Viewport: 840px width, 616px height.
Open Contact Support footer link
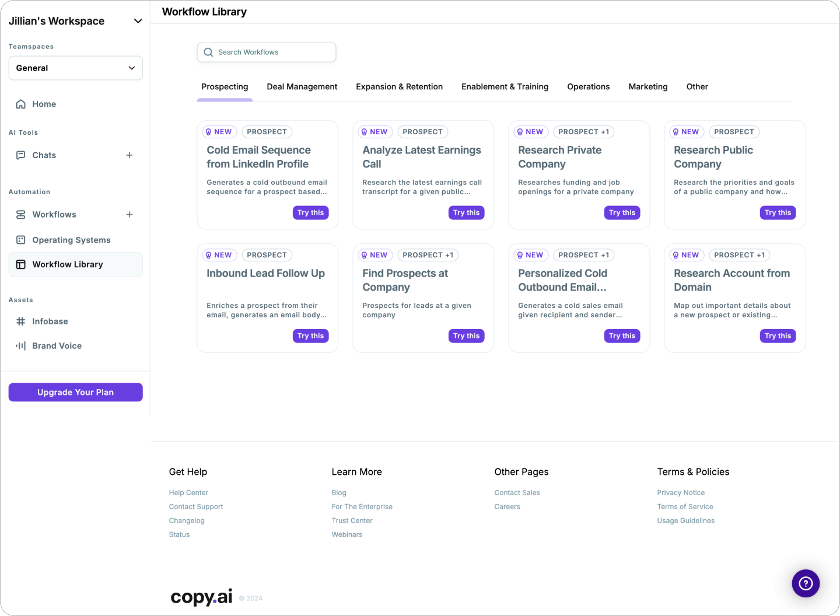point(196,507)
